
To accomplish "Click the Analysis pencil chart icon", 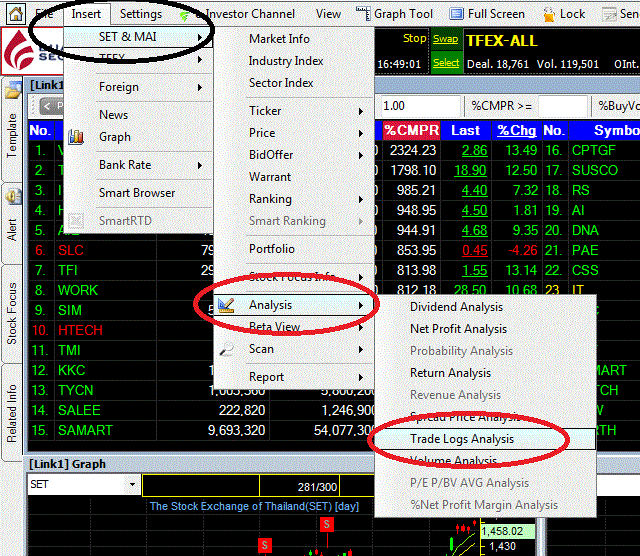I will coord(226,305).
